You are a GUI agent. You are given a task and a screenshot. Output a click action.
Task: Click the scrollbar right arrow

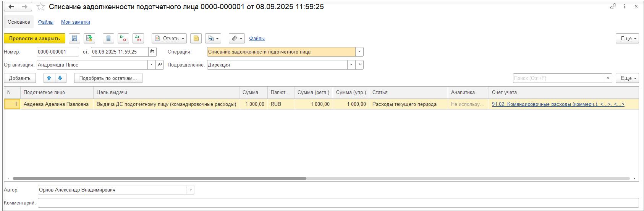(x=634, y=179)
